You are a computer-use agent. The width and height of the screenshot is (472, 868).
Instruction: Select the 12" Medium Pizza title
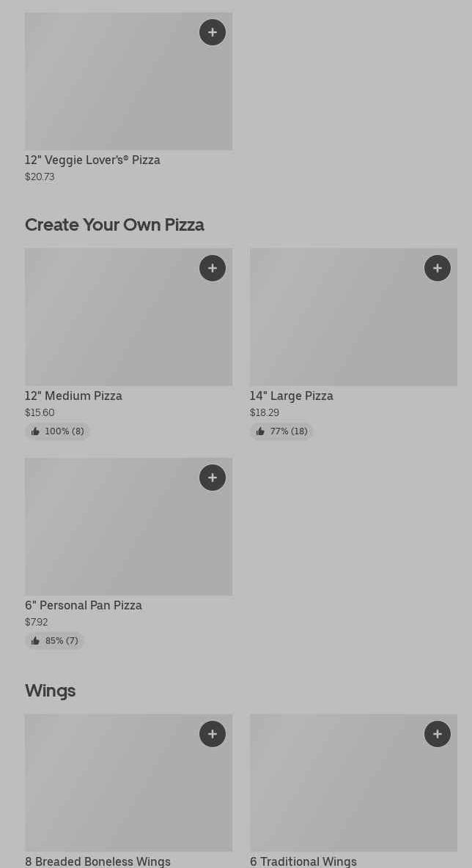click(x=73, y=396)
